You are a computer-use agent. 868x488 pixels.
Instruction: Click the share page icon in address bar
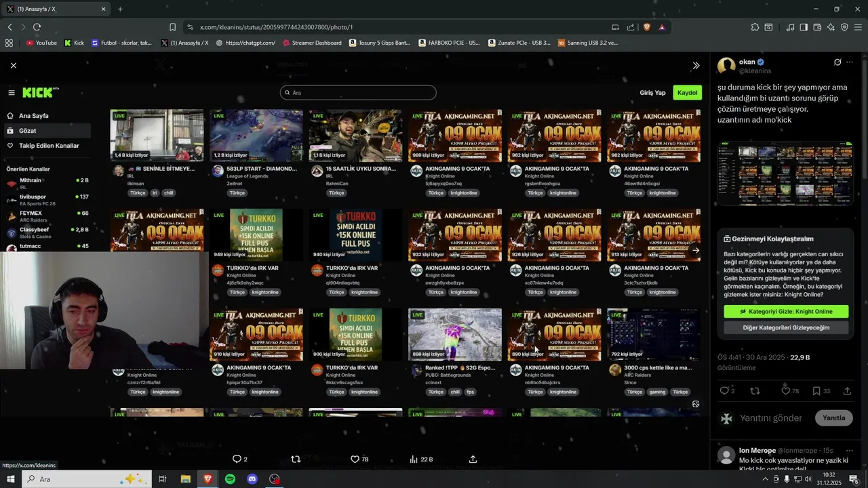(x=631, y=27)
